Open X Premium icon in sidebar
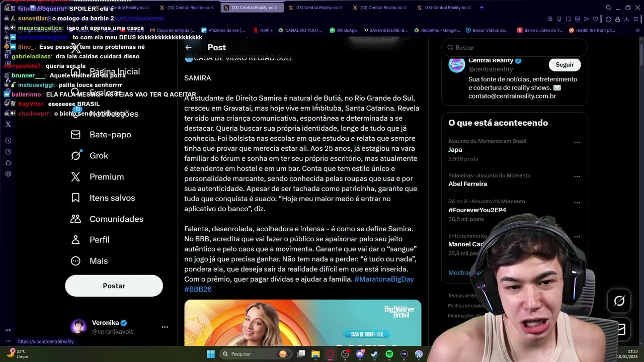 (x=75, y=177)
